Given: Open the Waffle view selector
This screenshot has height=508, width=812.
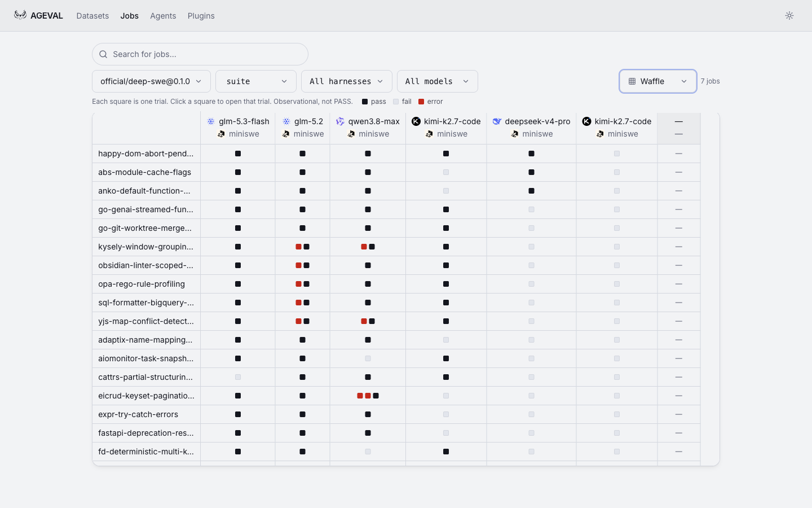Looking at the screenshot, I should pos(658,81).
